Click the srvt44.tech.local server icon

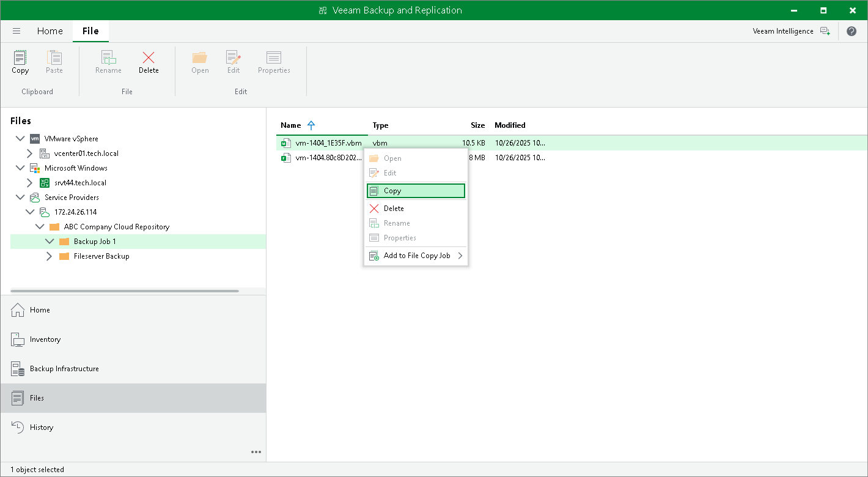(x=45, y=183)
